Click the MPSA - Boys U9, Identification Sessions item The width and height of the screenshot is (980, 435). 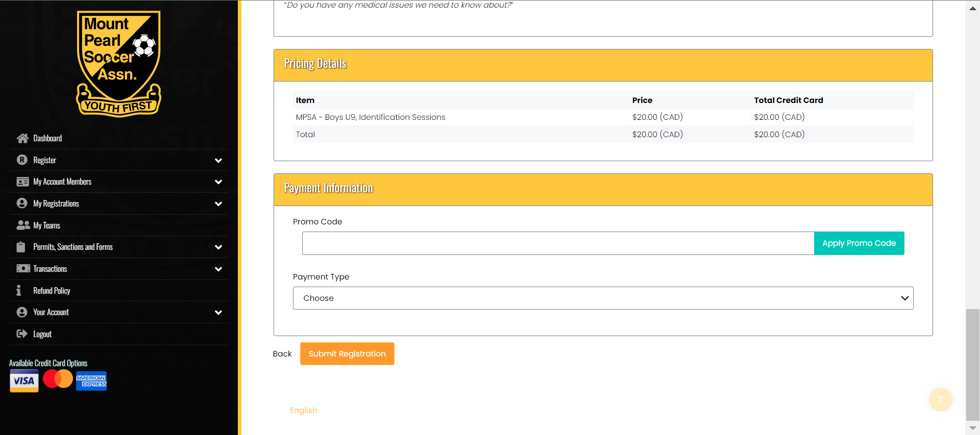point(371,117)
